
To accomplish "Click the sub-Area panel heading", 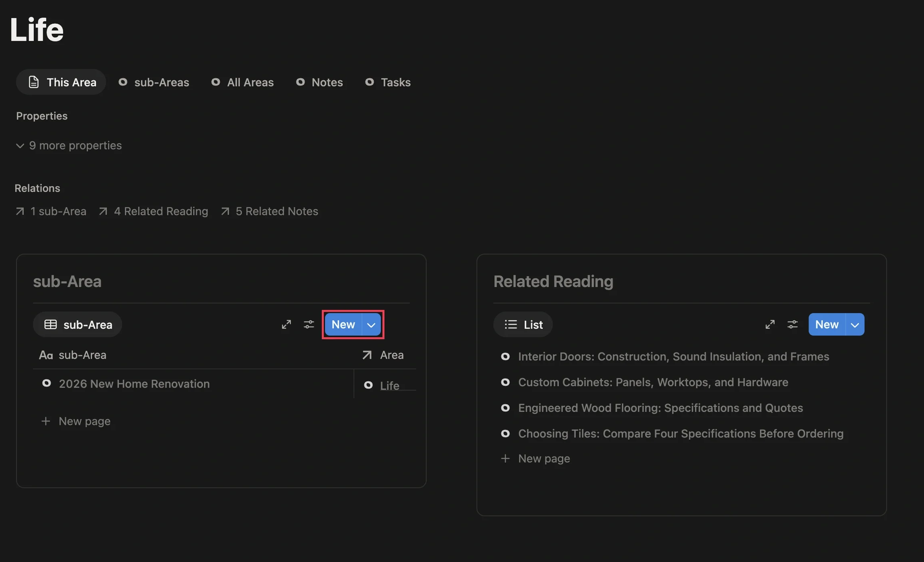I will click(67, 281).
